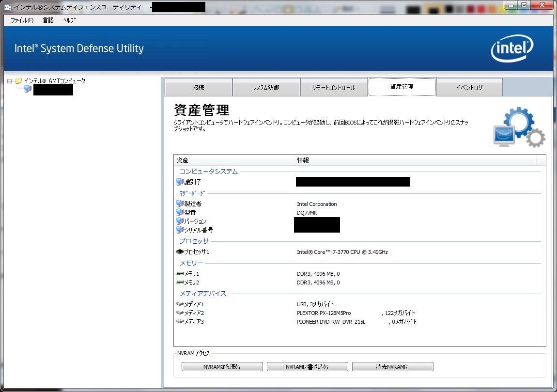
Task: Open the 言語 menu
Action: coord(48,20)
